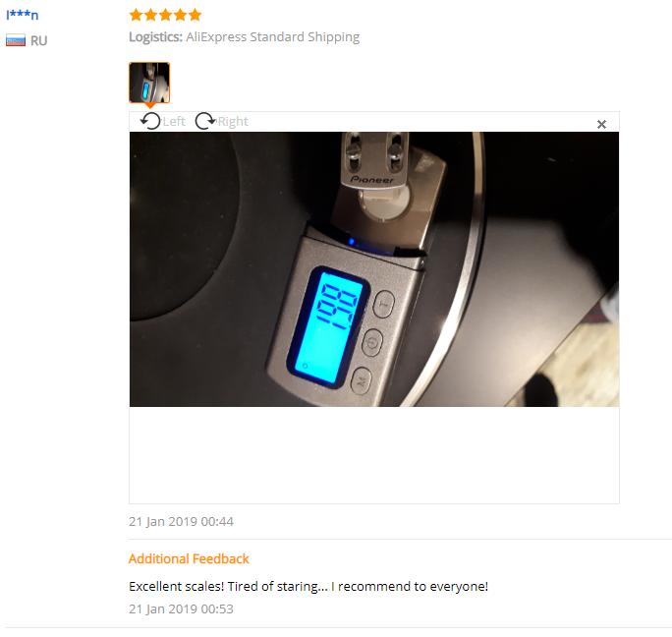Click the review date 21 Jan 2019 00:44
Screen dimensions: 672x637
[x=181, y=522]
